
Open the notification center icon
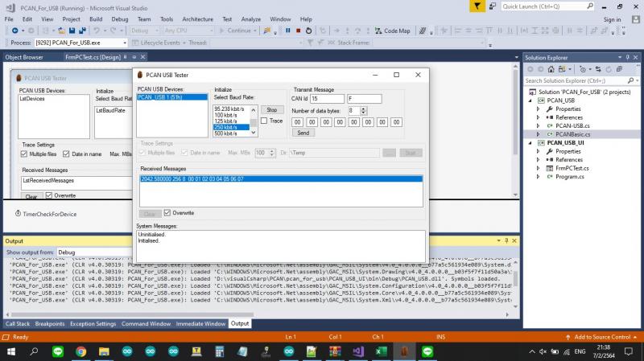pyautogui.click(x=629, y=351)
